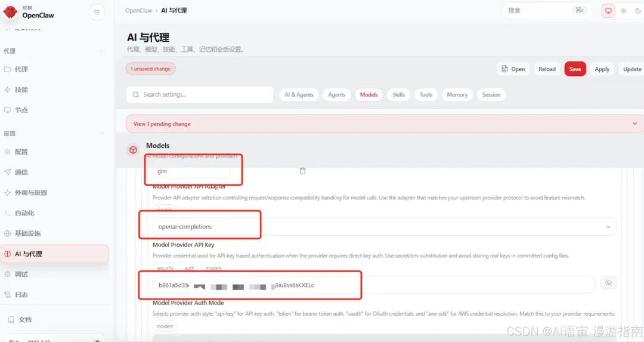Open 文档 in the sidebar
644x342 pixels.
click(54, 319)
